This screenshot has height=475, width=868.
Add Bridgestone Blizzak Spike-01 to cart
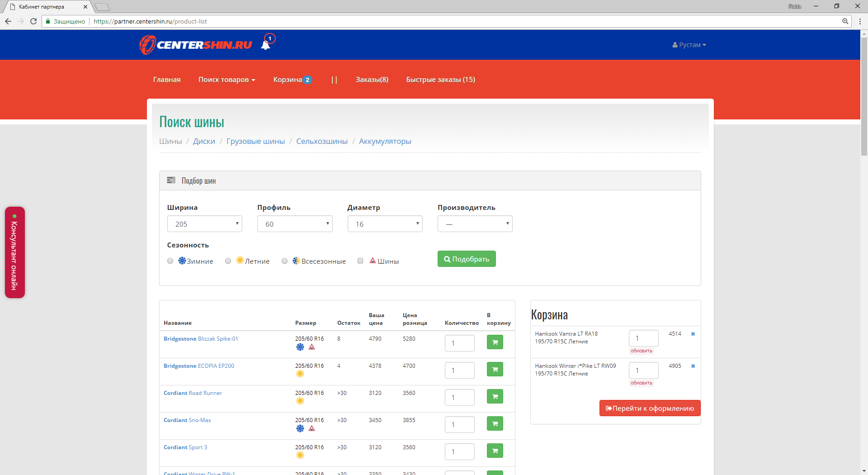pos(495,342)
